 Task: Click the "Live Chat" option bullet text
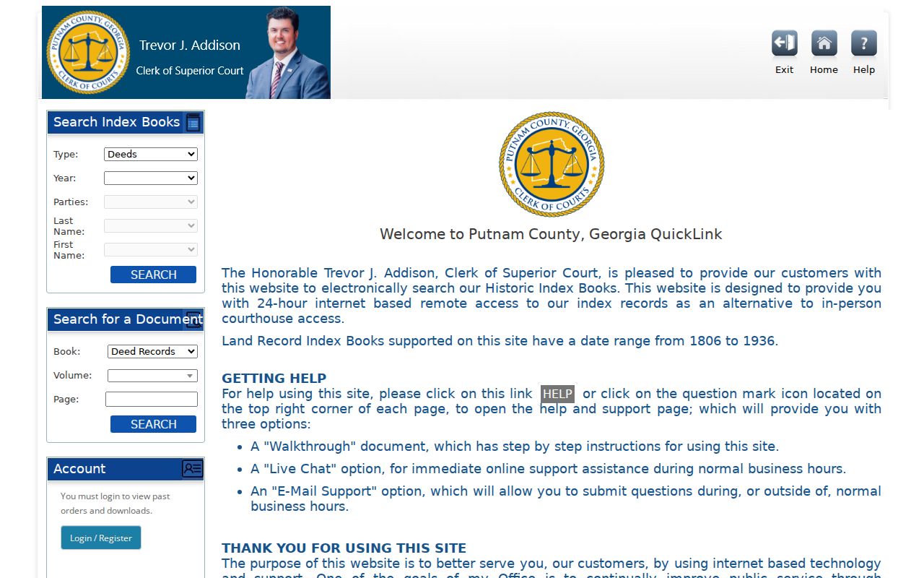[548, 469]
